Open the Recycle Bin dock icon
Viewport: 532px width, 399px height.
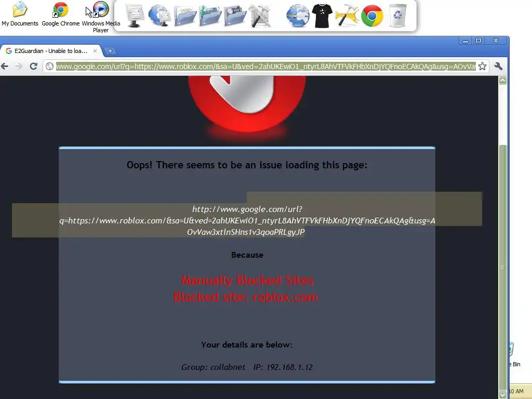tap(397, 16)
